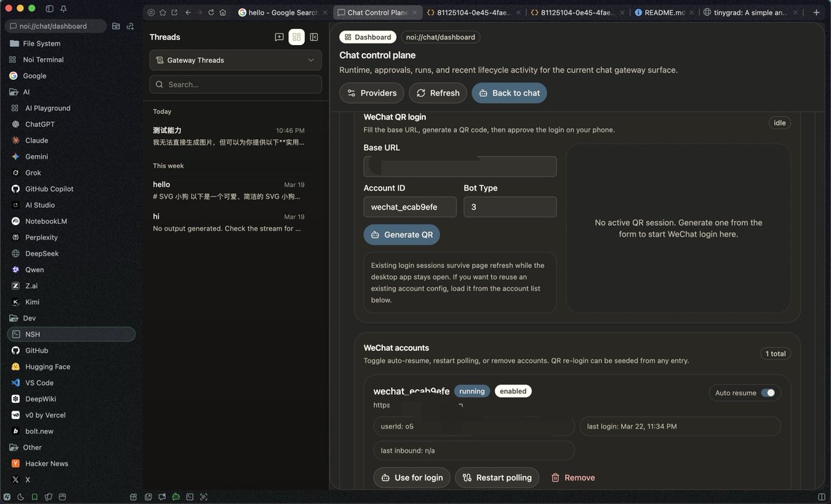The height and width of the screenshot is (504, 831).
Task: Click the open externally icon in tab toolbar
Action: 174,12
